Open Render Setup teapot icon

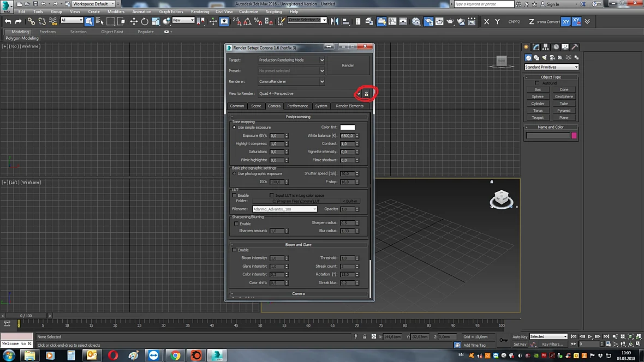[428, 21]
